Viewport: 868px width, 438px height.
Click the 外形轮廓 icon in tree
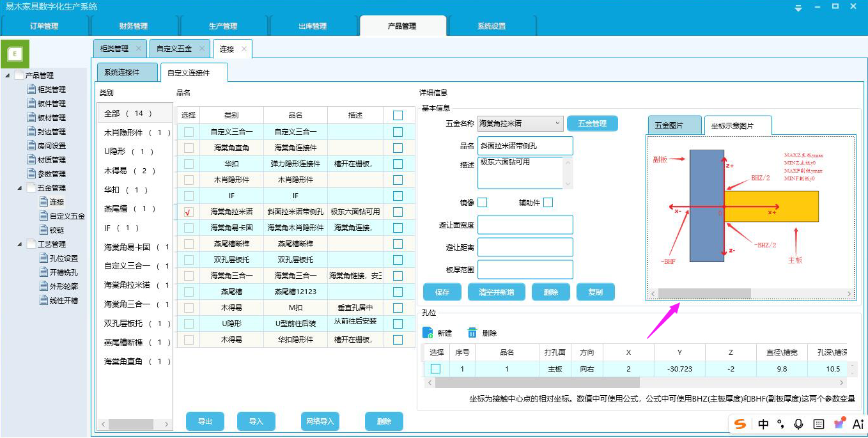tap(43, 286)
